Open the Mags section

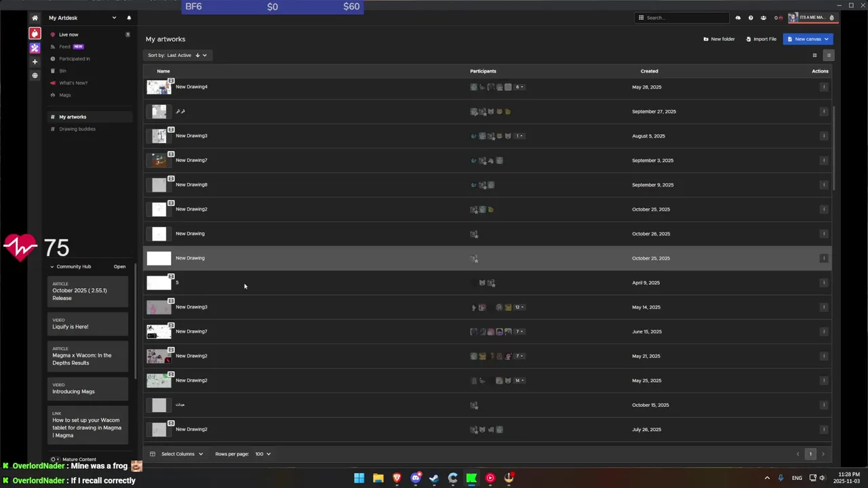[x=65, y=95]
